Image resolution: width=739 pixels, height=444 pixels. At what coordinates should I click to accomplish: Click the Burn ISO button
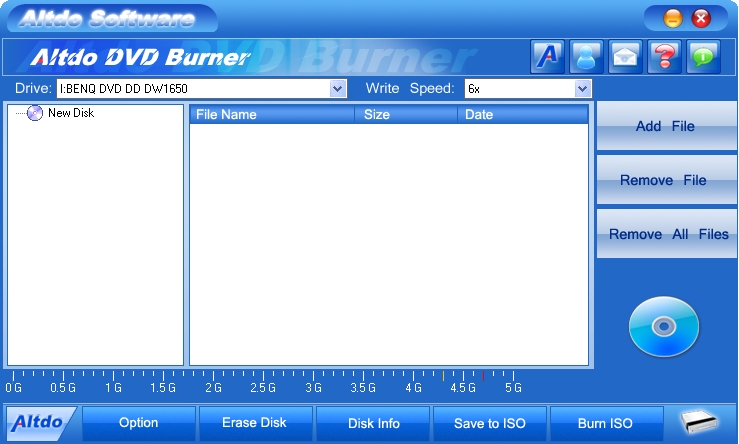click(606, 423)
